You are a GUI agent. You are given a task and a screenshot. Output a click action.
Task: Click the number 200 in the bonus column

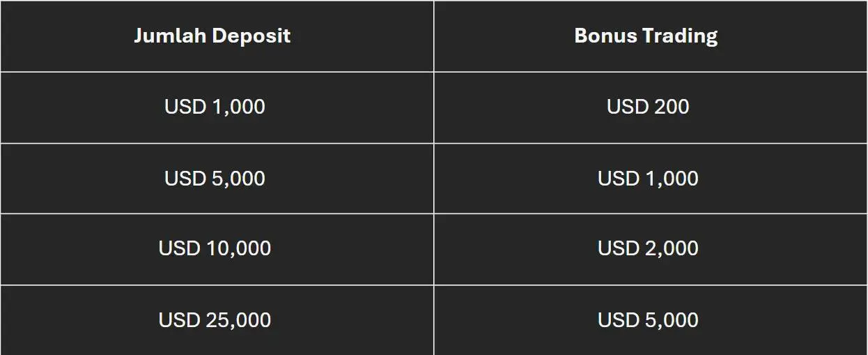[x=672, y=107]
